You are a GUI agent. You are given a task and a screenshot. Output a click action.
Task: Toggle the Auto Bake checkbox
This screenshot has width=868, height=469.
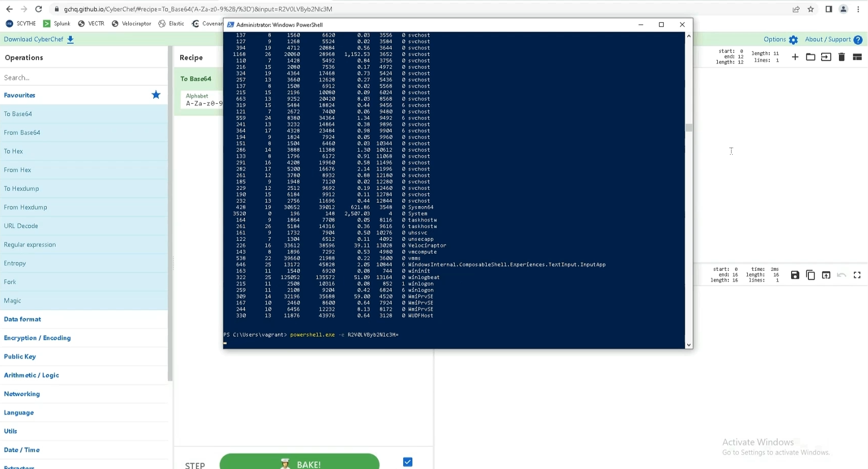point(407,462)
